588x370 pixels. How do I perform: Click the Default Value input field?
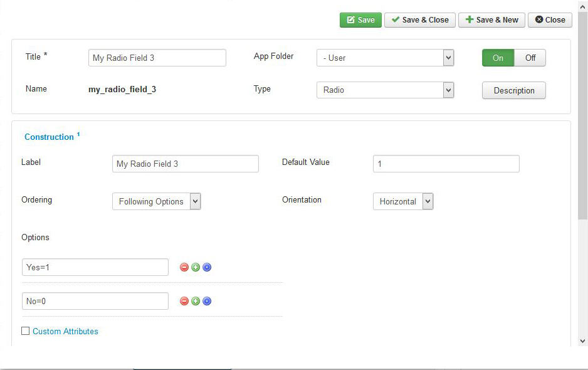446,164
